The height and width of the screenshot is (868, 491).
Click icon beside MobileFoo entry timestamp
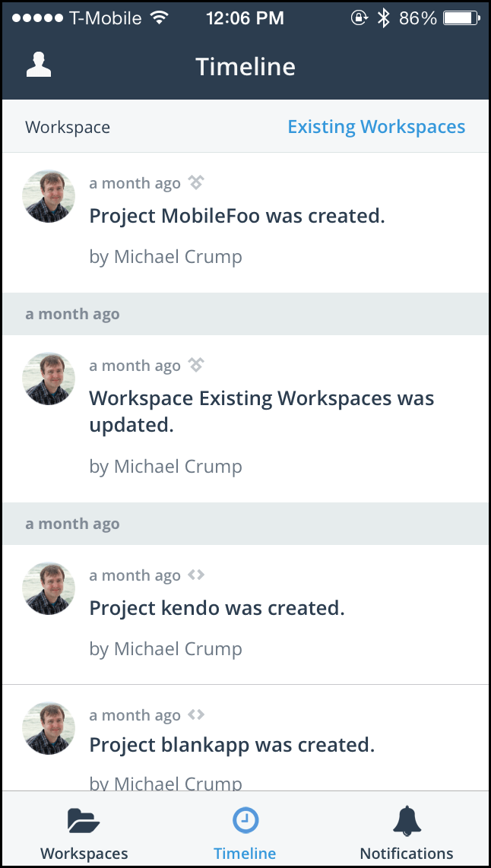[x=196, y=182]
